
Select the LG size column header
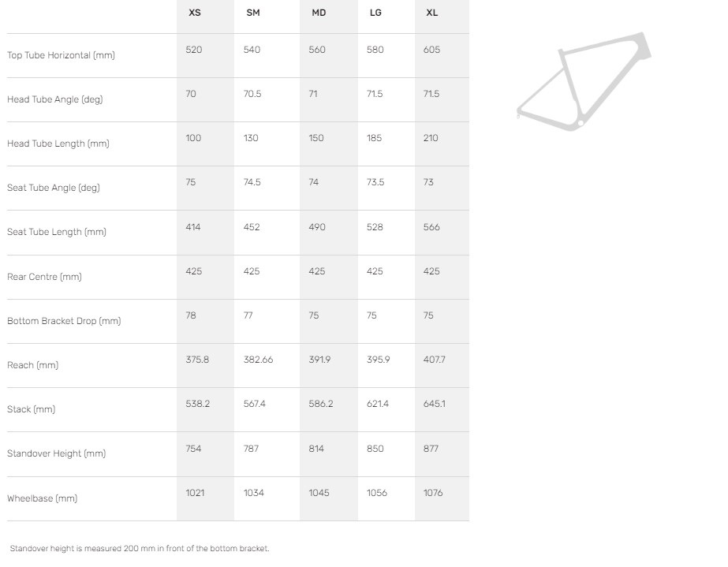tap(375, 13)
